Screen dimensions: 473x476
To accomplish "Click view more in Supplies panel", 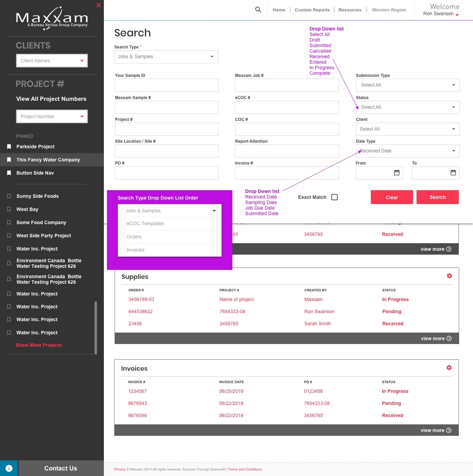I will click(436, 338).
